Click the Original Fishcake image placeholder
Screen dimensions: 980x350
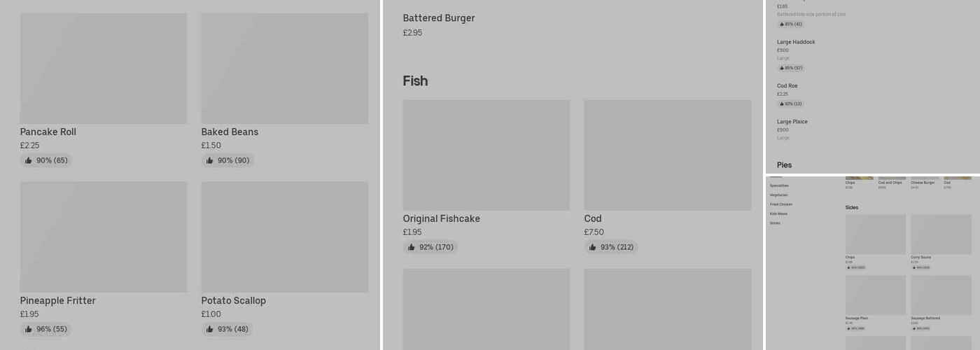(x=486, y=155)
